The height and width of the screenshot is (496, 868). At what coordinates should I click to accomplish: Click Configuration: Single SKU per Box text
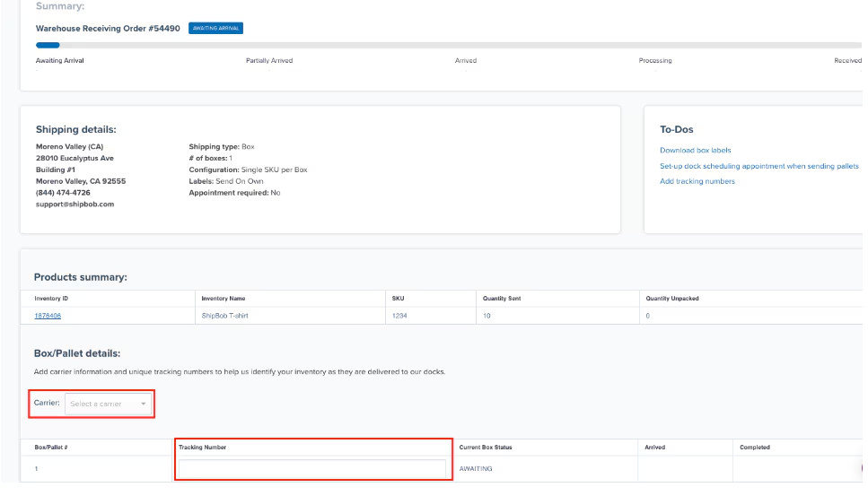[x=248, y=170]
